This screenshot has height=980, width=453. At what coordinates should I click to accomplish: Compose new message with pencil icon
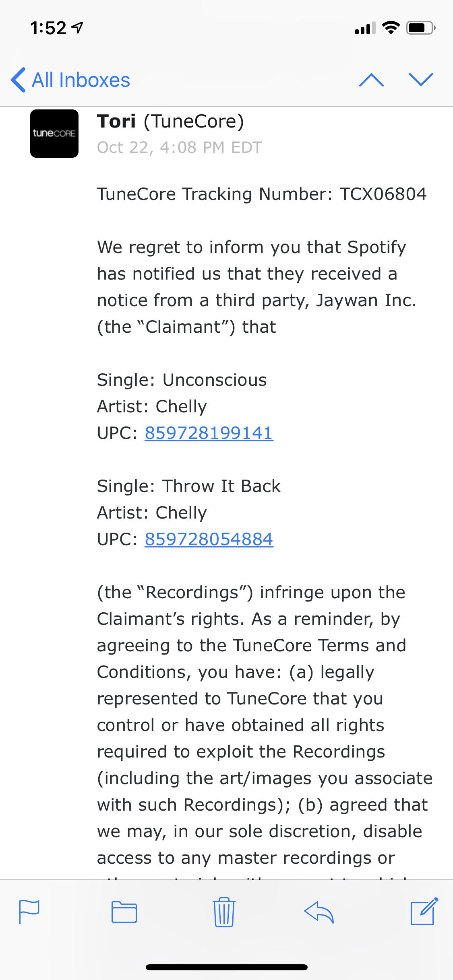[x=424, y=911]
